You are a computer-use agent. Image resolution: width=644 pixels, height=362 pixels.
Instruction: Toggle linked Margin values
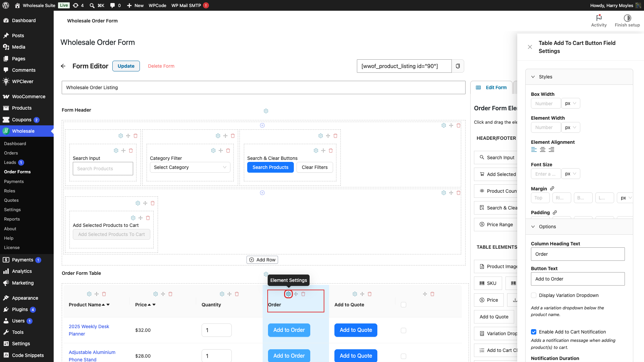(552, 188)
